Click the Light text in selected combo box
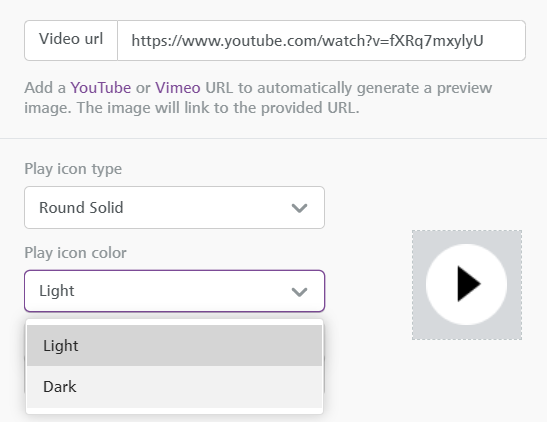The image size is (547, 422). (x=57, y=291)
